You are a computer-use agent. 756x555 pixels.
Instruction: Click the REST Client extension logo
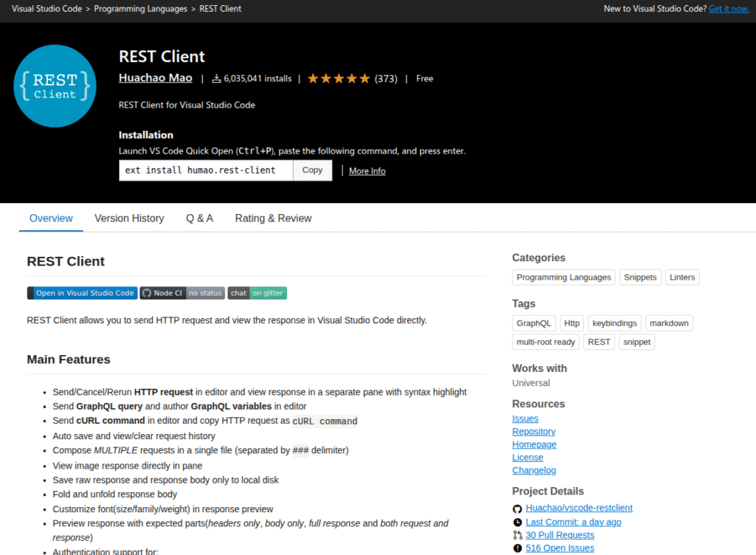55,86
